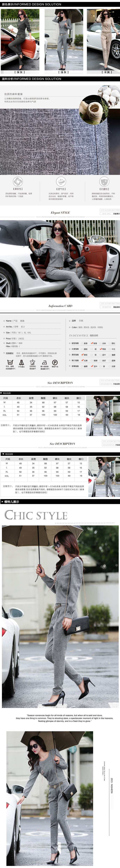Toggle the checked 适中 thickness option

tap(94, 366)
